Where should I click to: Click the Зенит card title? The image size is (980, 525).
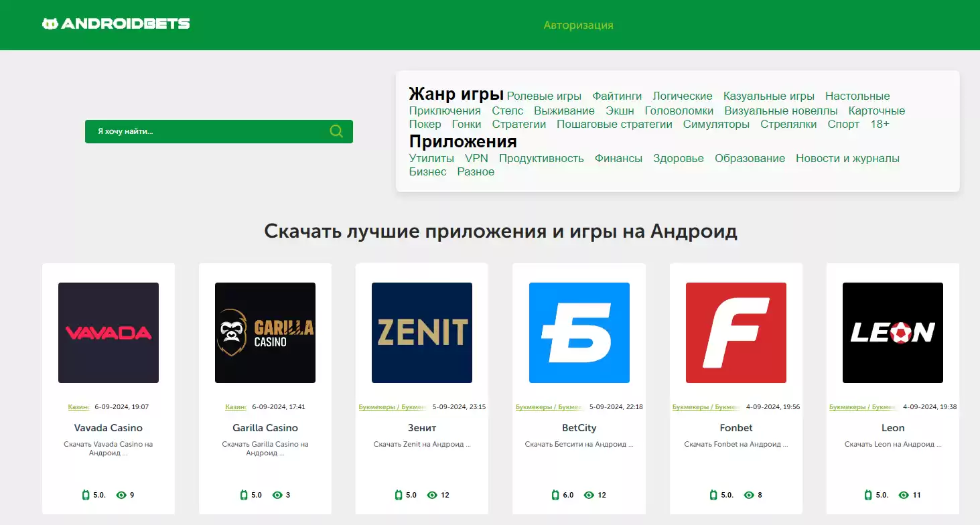[x=422, y=428]
